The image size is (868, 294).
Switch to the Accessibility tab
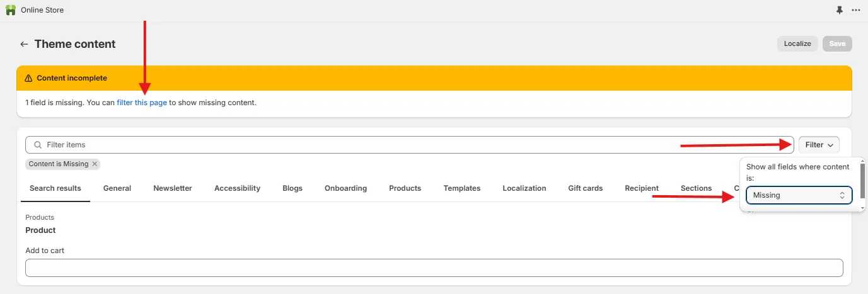237,188
